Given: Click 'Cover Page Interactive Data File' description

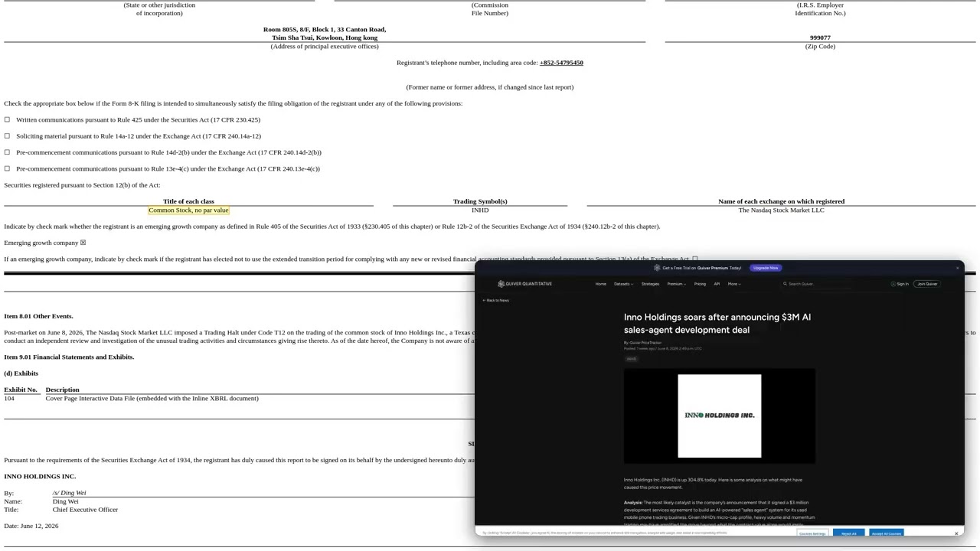Looking at the screenshot, I should (x=152, y=398).
